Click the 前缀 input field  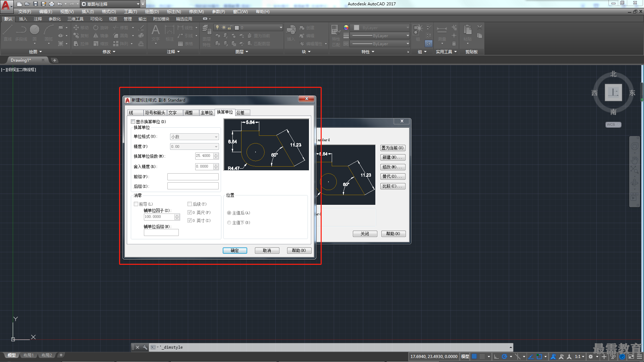pyautogui.click(x=193, y=177)
